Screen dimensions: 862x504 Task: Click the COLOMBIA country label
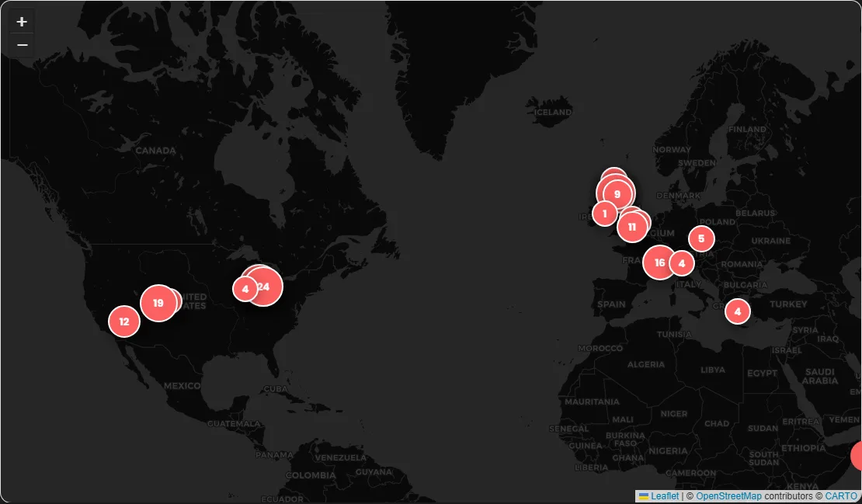[311, 475]
